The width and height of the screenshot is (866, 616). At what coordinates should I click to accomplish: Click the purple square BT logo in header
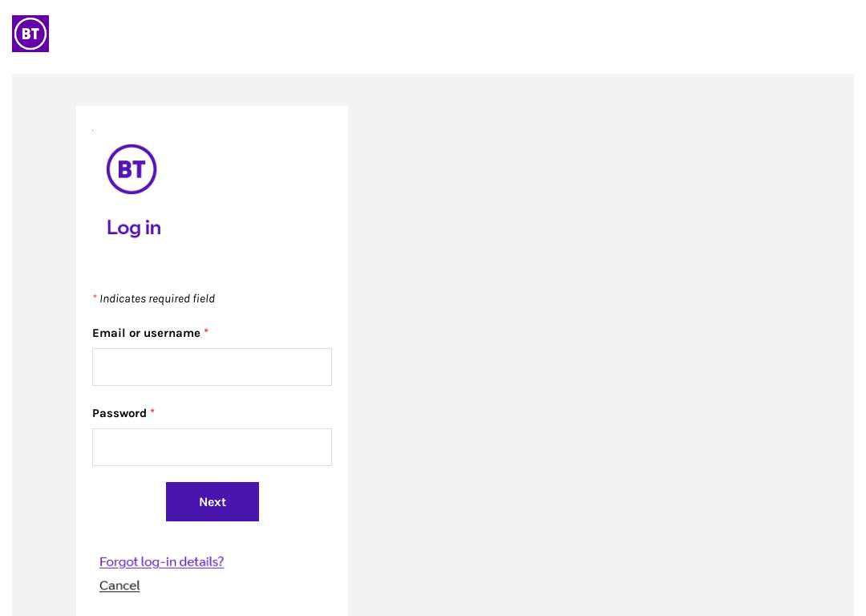(30, 34)
